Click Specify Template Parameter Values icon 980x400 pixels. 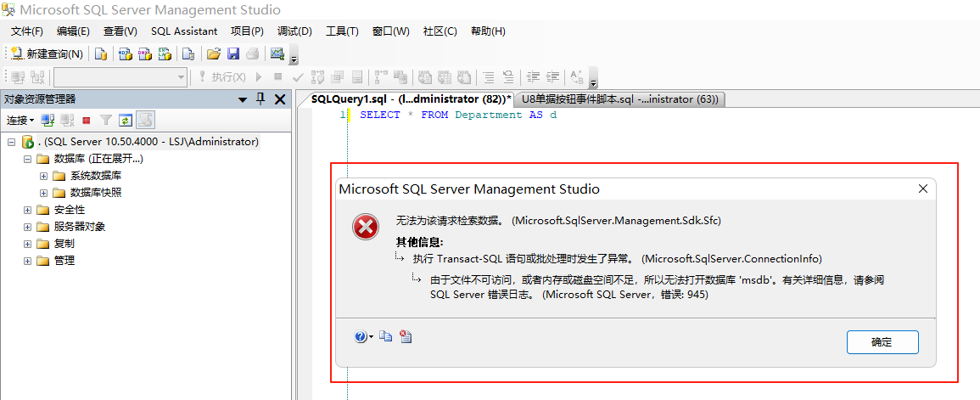coord(577,77)
